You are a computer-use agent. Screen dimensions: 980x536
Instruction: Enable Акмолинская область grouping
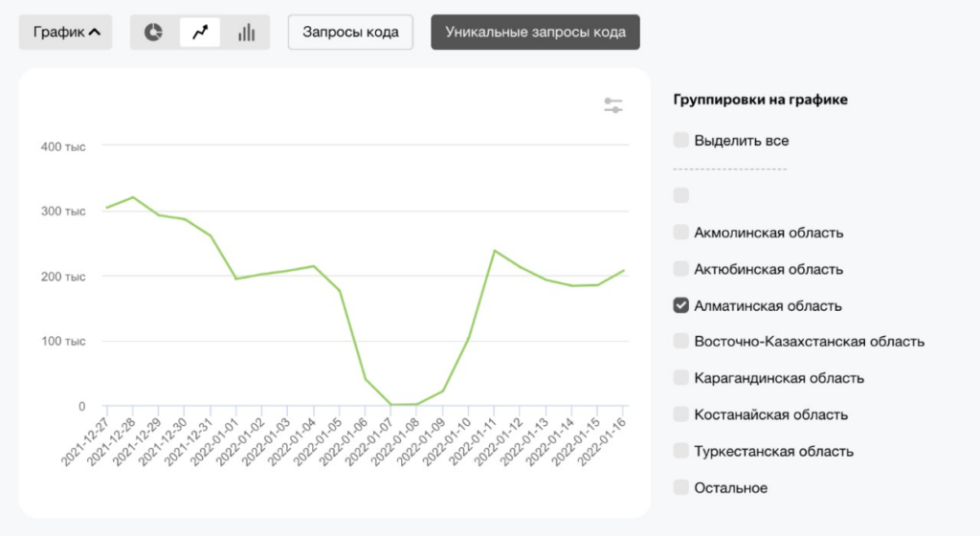[x=680, y=233]
